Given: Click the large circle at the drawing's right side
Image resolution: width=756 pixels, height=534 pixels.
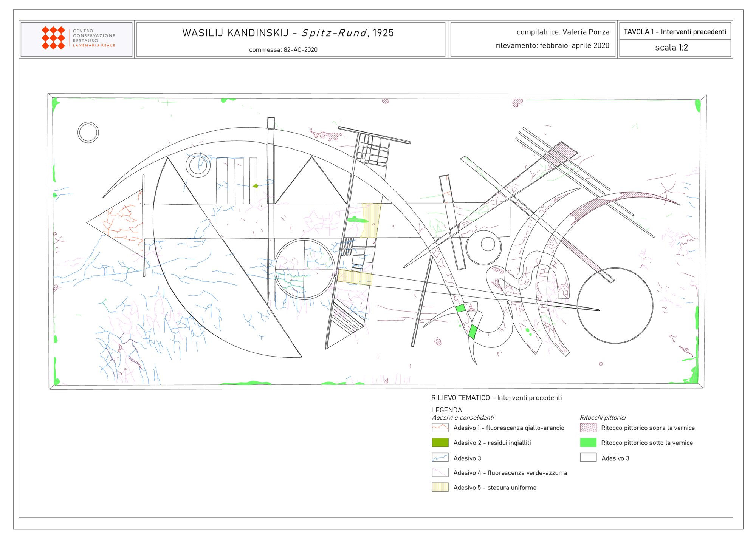Looking at the screenshot, I should (x=615, y=306).
